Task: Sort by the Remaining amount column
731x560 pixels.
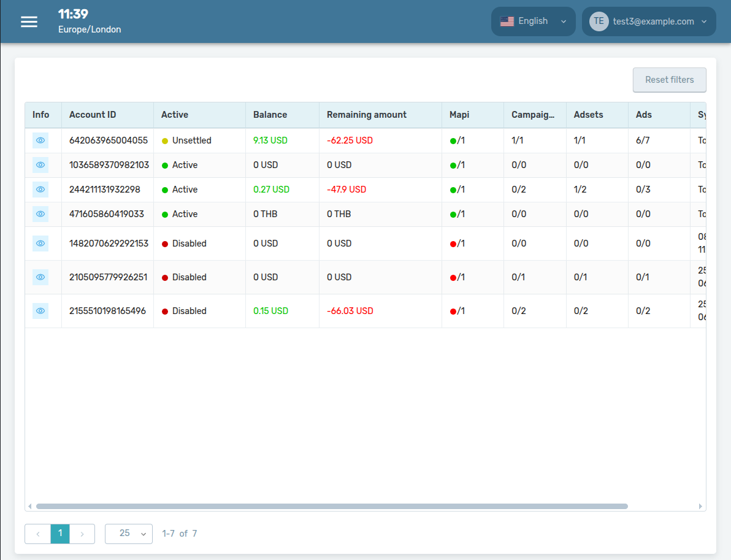Action: [x=366, y=115]
